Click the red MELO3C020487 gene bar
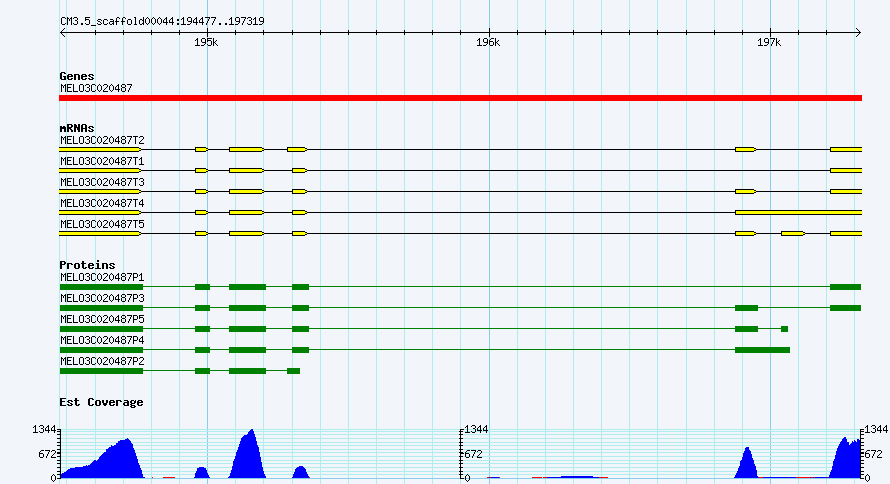The image size is (890, 484). pos(460,98)
